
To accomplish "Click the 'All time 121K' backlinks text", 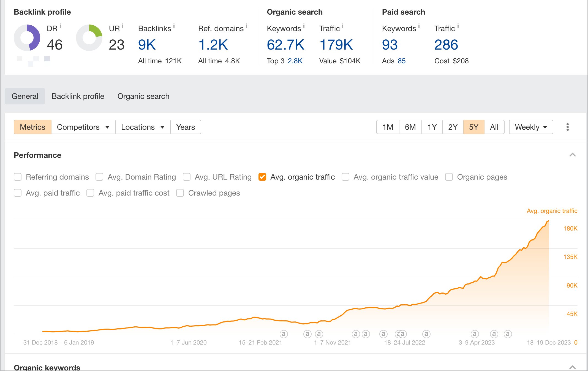I will [160, 61].
